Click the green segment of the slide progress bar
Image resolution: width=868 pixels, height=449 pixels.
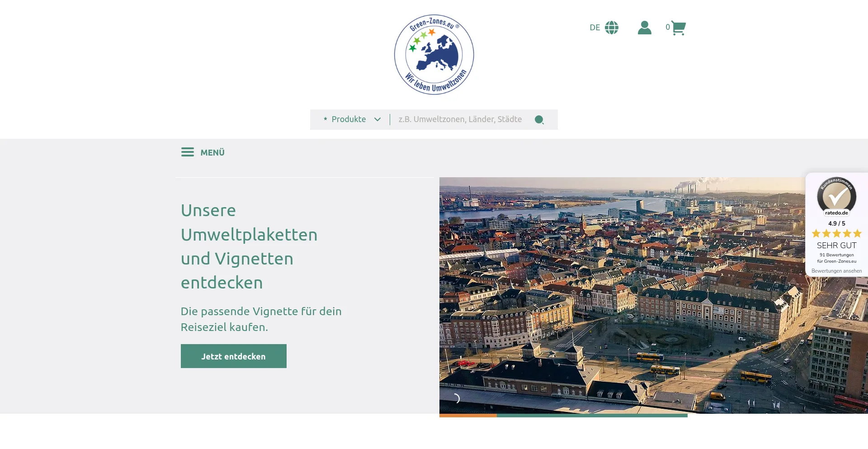pos(592,415)
